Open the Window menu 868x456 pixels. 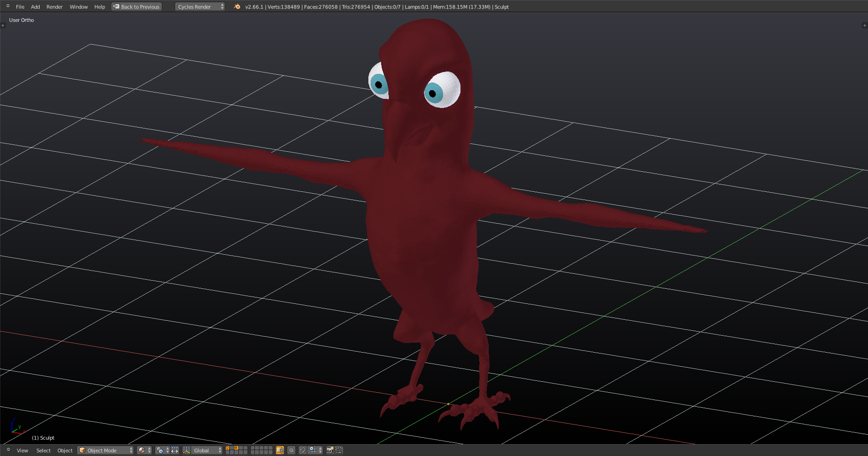pyautogui.click(x=78, y=7)
